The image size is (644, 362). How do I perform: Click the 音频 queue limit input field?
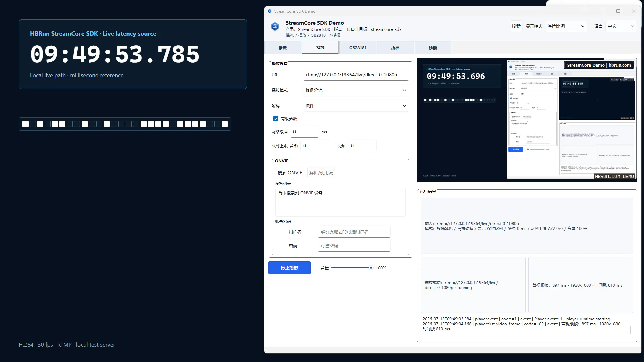tap(315, 146)
